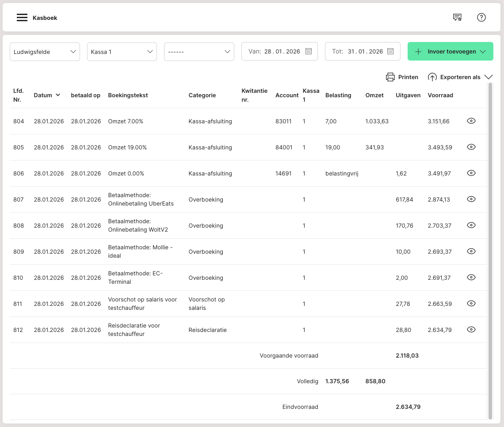Open the empty dashed filter dropdown
The image size is (504, 427).
point(199,52)
